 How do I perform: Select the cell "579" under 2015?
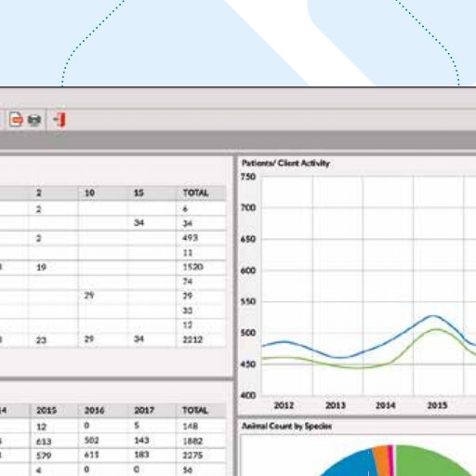[44, 456]
